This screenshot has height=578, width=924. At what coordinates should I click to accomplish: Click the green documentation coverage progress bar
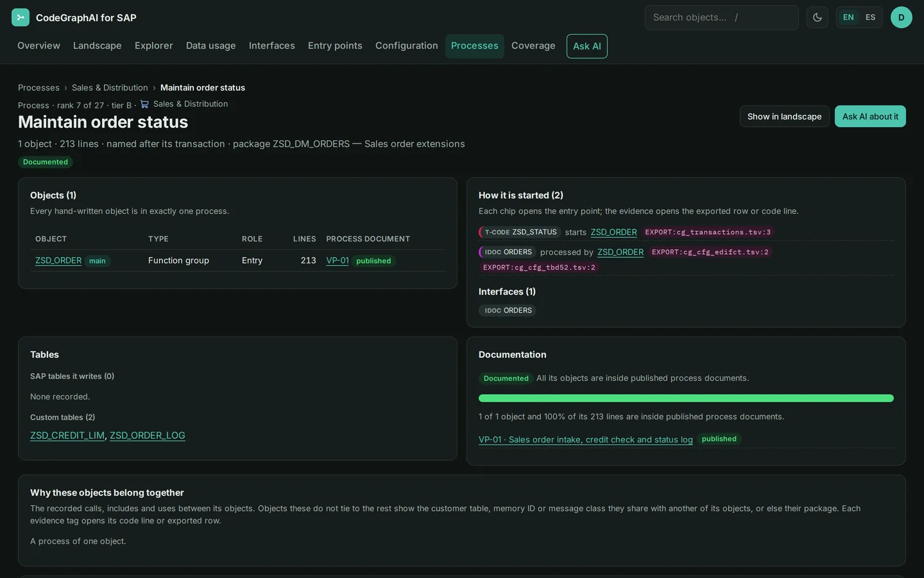coord(686,398)
